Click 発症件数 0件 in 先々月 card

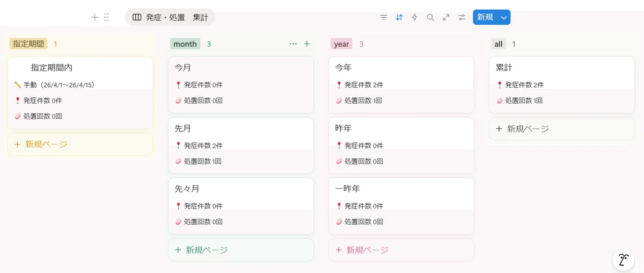pos(203,206)
